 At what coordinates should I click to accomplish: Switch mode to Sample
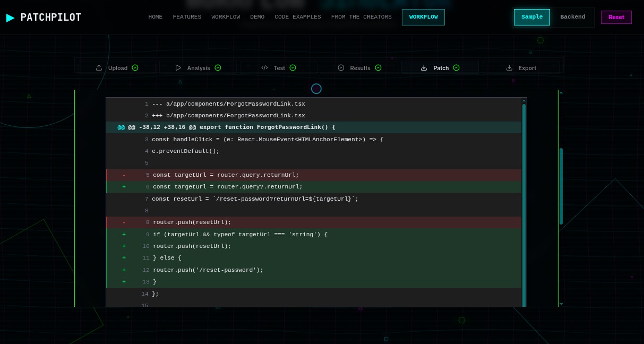532,17
